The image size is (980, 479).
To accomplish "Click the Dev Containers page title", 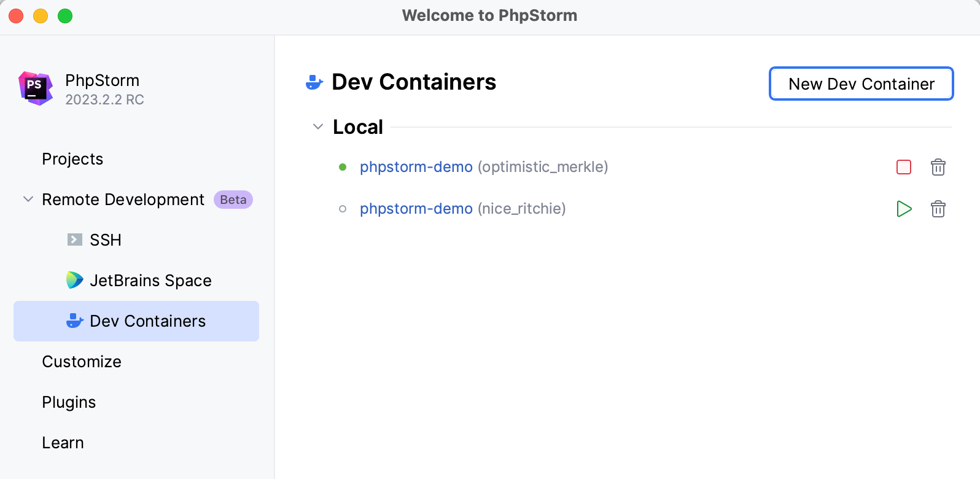I will click(414, 82).
